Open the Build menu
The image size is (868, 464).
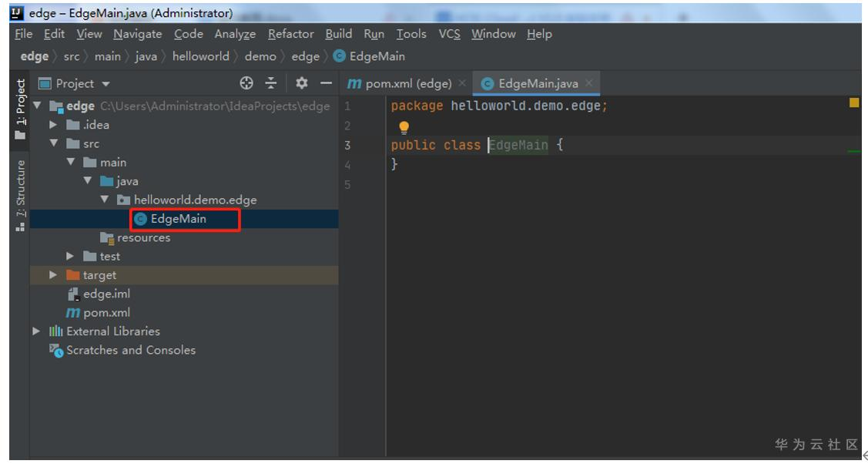339,35
